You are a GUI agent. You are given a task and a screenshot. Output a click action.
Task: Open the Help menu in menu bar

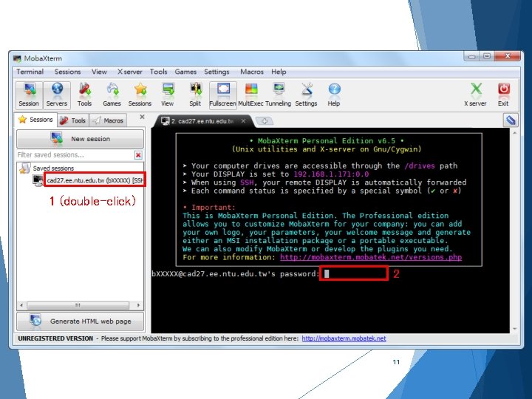pos(279,72)
